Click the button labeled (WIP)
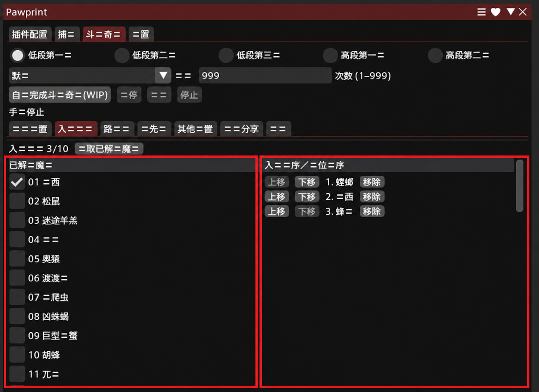The height and width of the screenshot is (392, 539). pyautogui.click(x=60, y=95)
